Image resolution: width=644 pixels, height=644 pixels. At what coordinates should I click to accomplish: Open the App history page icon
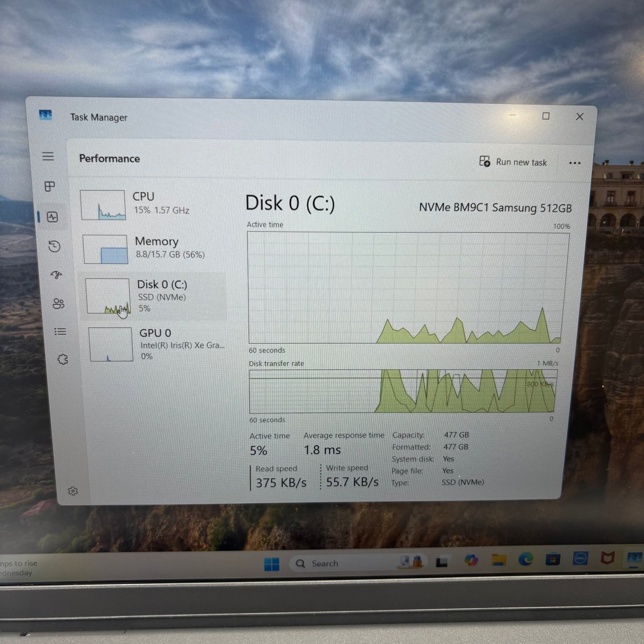point(54,246)
